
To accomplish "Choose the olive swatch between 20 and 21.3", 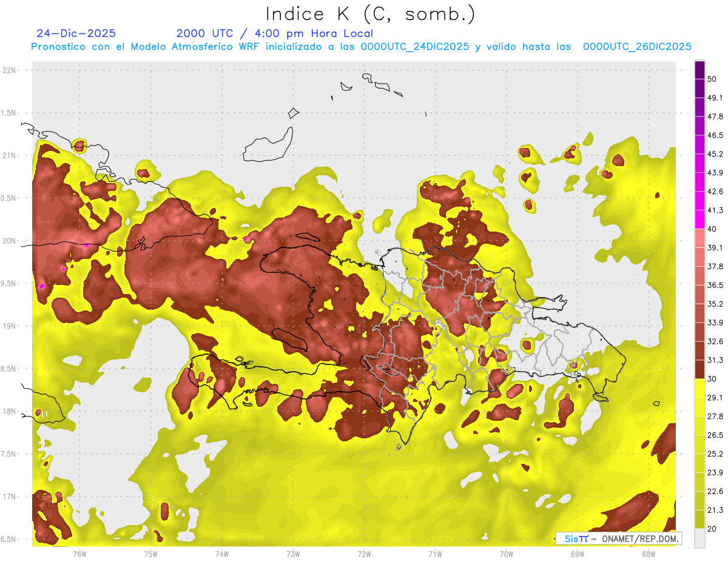I will pos(699,519).
